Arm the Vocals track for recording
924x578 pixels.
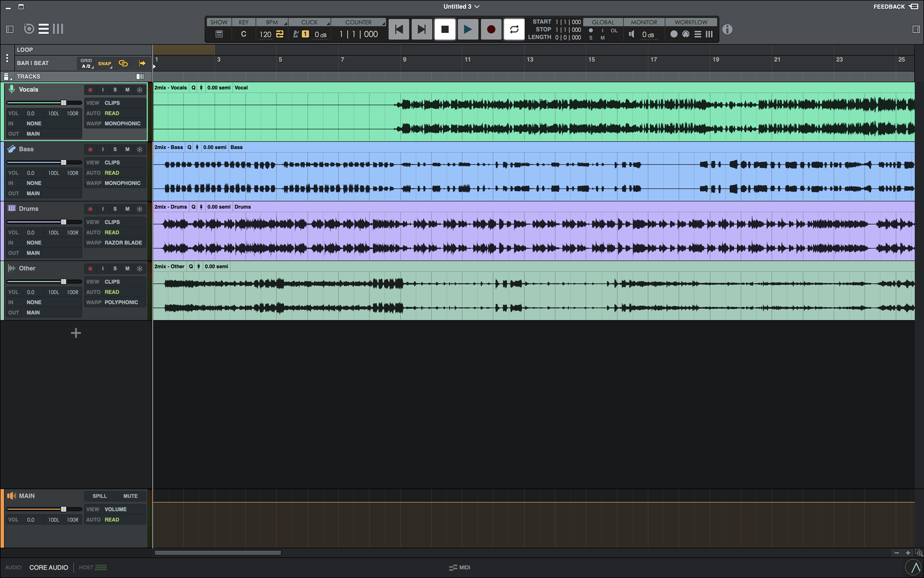(x=90, y=90)
